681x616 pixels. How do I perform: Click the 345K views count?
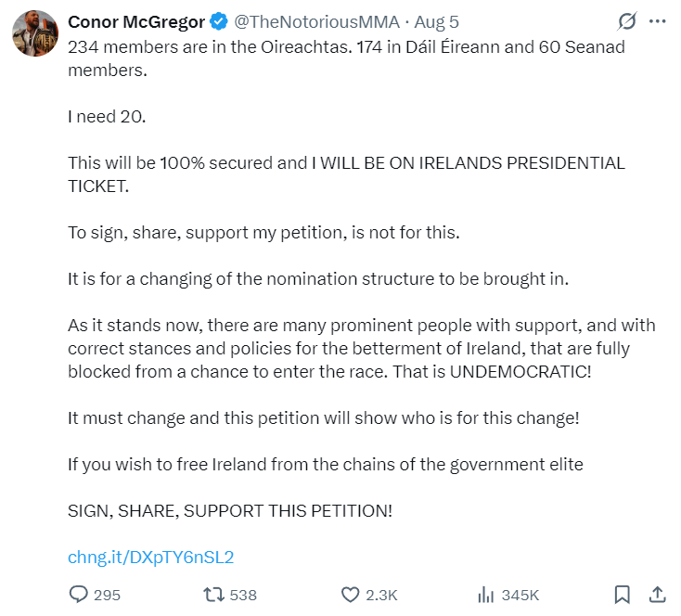520,595
